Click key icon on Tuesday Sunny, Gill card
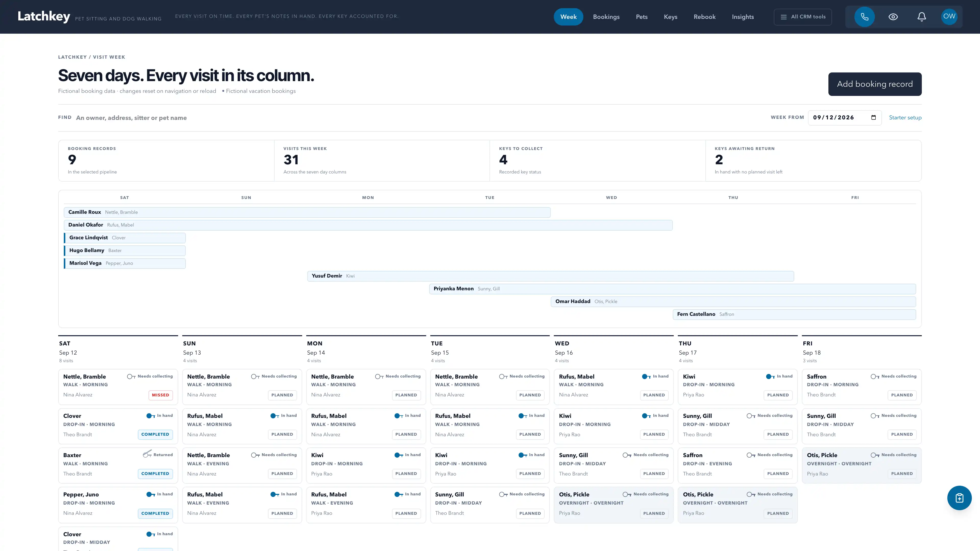The image size is (980, 551). [x=503, y=494]
